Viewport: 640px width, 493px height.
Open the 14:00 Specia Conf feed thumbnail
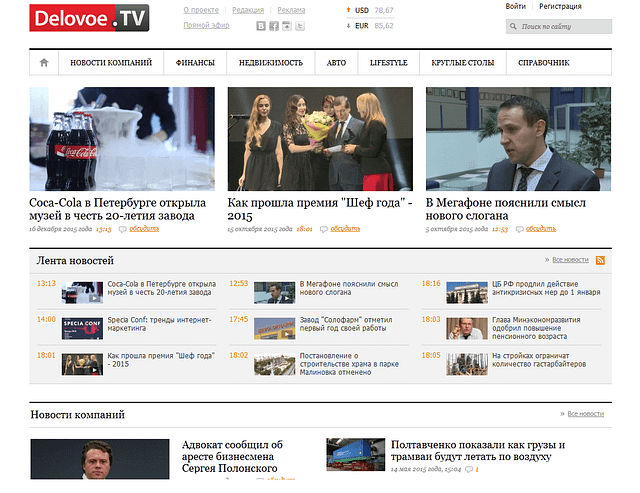point(82,329)
